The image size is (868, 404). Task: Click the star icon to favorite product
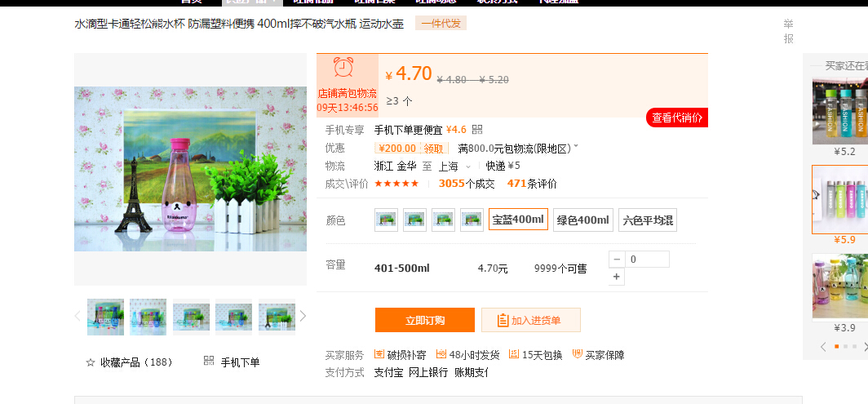(x=91, y=362)
